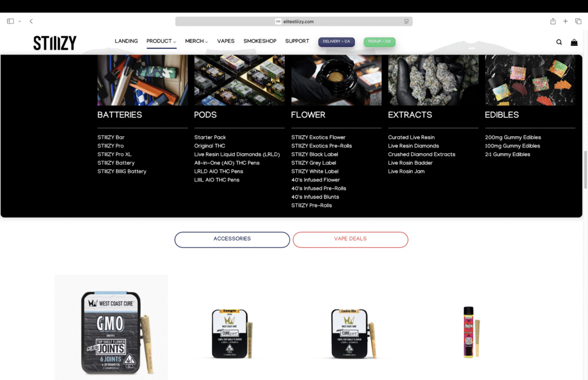Open the FLOWER category image
This screenshot has height=380, width=588.
pyautogui.click(x=336, y=80)
